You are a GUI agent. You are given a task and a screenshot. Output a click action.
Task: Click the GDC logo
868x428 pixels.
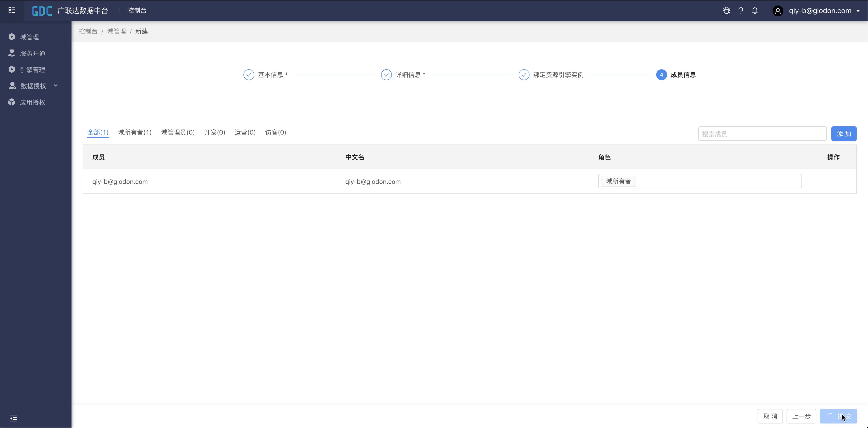(x=42, y=11)
